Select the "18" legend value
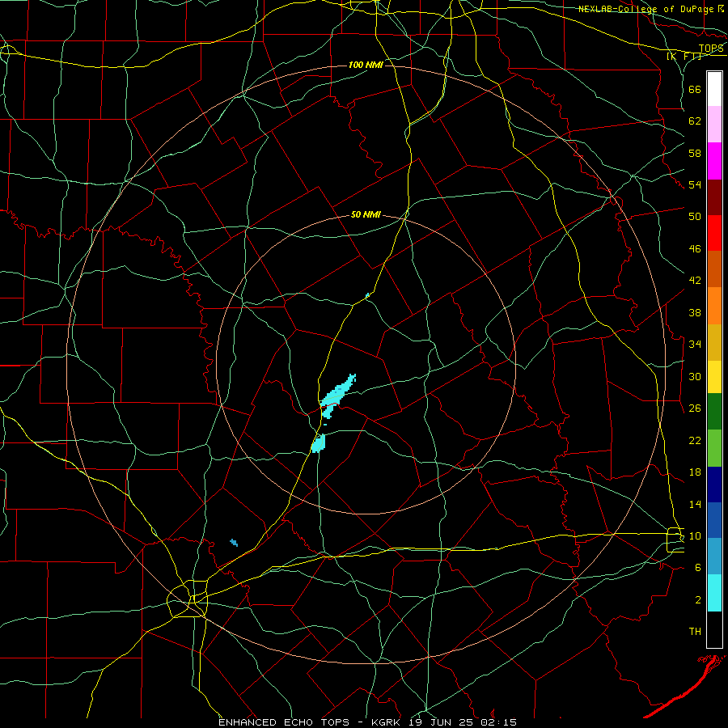 [x=695, y=472]
